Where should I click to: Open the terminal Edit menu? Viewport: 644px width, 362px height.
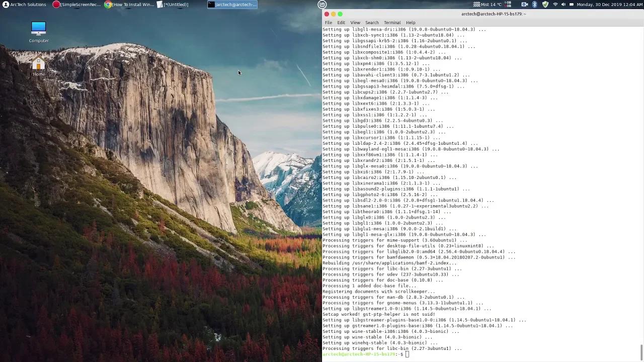pos(341,23)
